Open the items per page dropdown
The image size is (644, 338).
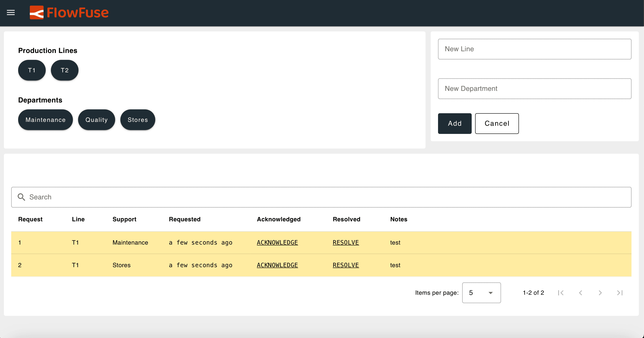point(481,293)
